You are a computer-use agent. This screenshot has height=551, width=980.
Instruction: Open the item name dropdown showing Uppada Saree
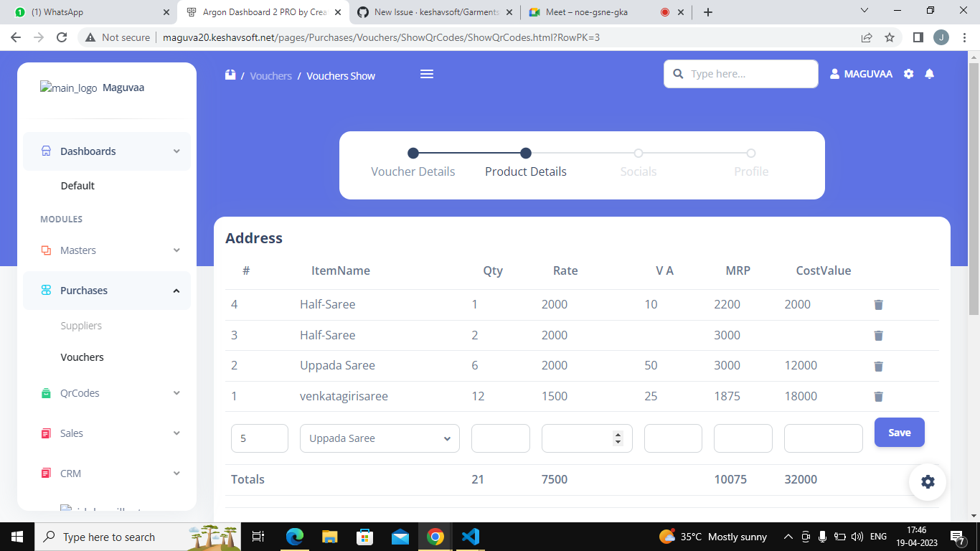pyautogui.click(x=379, y=438)
